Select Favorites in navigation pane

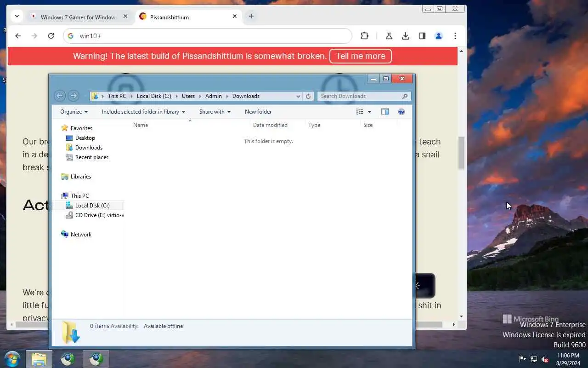(x=81, y=128)
